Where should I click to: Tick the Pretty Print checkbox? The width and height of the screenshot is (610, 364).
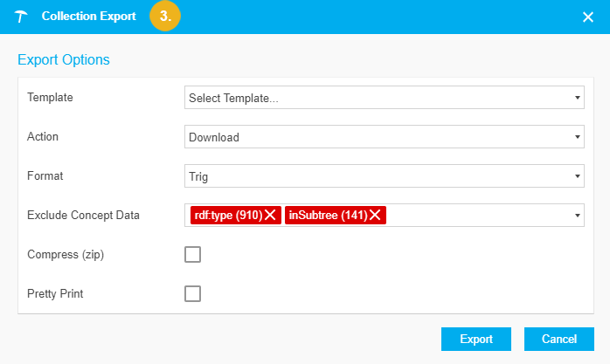193,294
